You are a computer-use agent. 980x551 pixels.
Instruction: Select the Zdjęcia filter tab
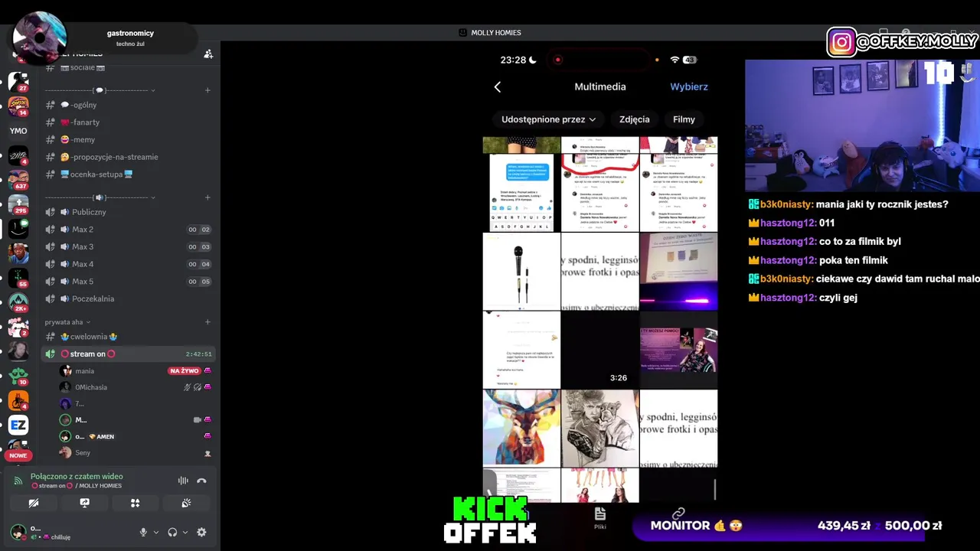(x=635, y=119)
